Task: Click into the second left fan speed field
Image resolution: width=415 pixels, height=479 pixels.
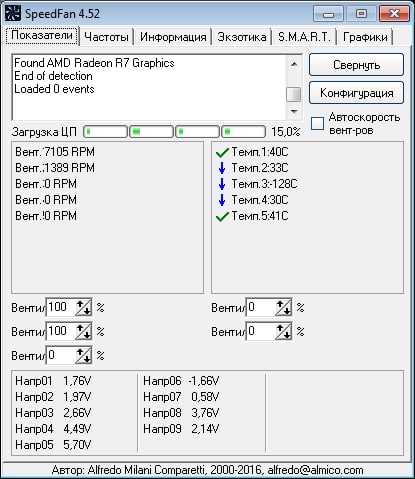Action: [x=61, y=331]
